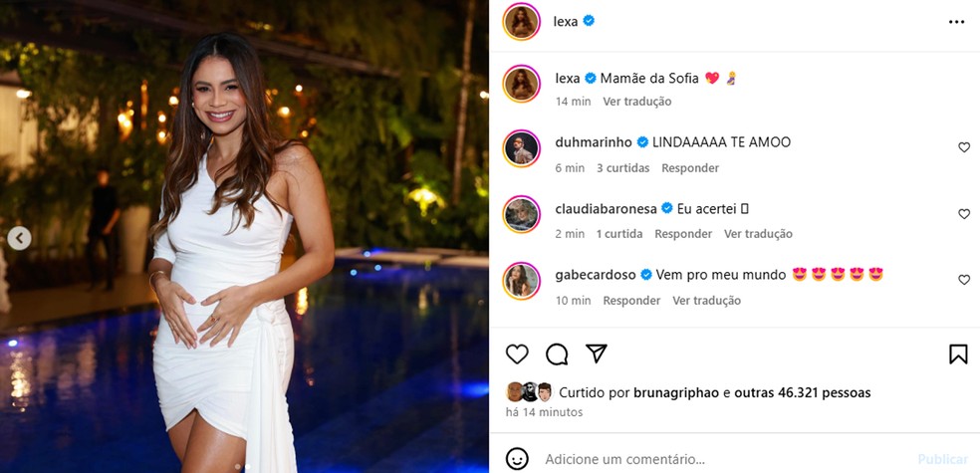The image size is (980, 473).
Task: Open lexa's profile picture in header
Action: pyautogui.click(x=521, y=22)
